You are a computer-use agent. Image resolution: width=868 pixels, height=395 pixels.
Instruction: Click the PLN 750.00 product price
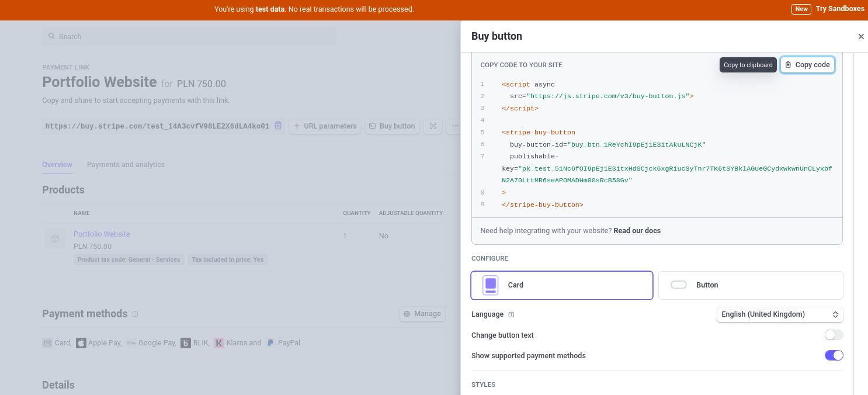coord(92,247)
